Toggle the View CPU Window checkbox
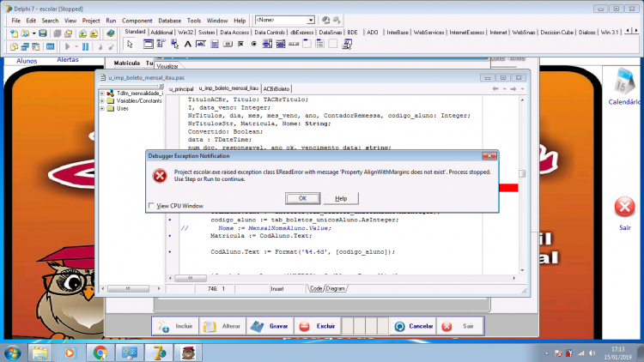The height and width of the screenshot is (362, 644). click(151, 206)
